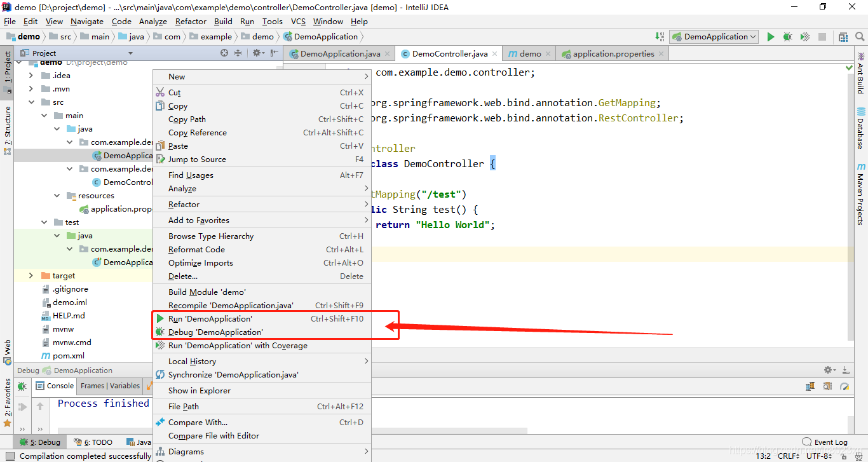Click the 13:2 caret position indicator
Image resolution: width=868 pixels, height=462 pixels.
[x=763, y=456]
